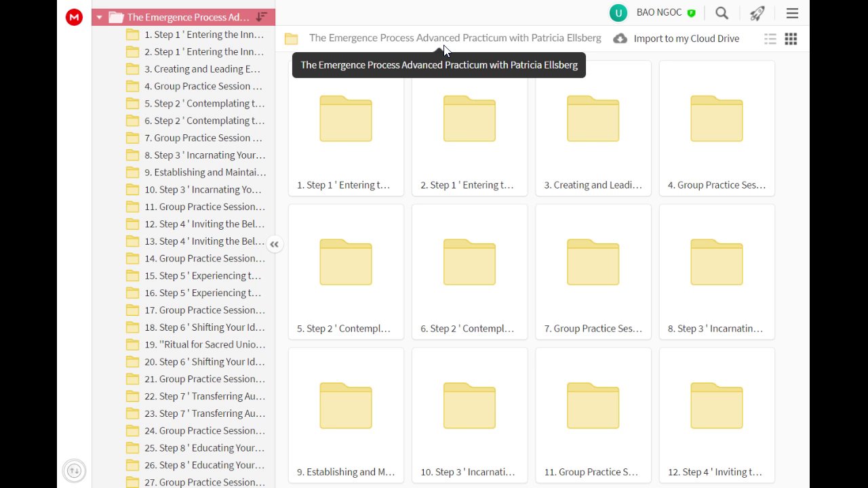The height and width of the screenshot is (488, 868).
Task: Click the tree sort order icon
Action: (262, 17)
